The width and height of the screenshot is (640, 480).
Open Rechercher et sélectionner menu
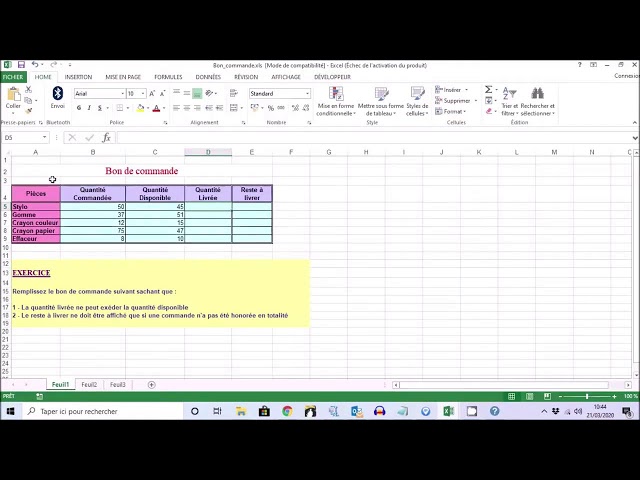538,101
